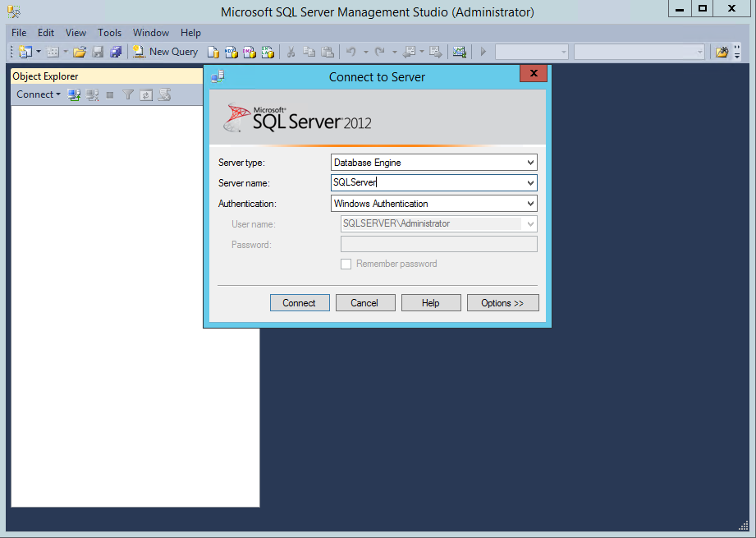Image resolution: width=756 pixels, height=538 pixels.
Task: Click the Undo arrow icon
Action: pos(351,52)
